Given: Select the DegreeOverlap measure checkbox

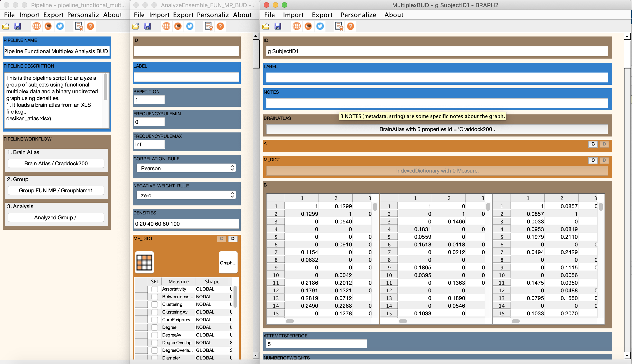Looking at the screenshot, I should [155, 343].
